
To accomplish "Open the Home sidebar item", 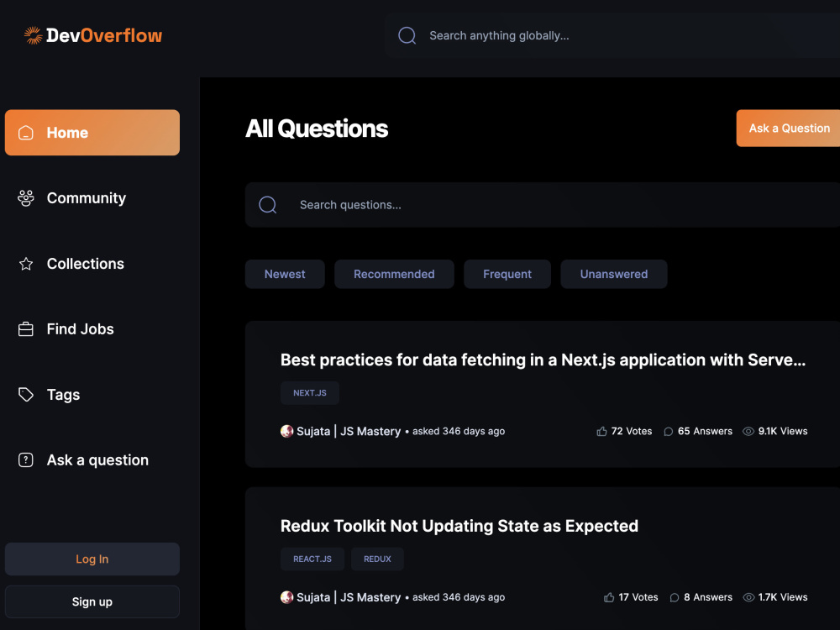I will coord(92,133).
